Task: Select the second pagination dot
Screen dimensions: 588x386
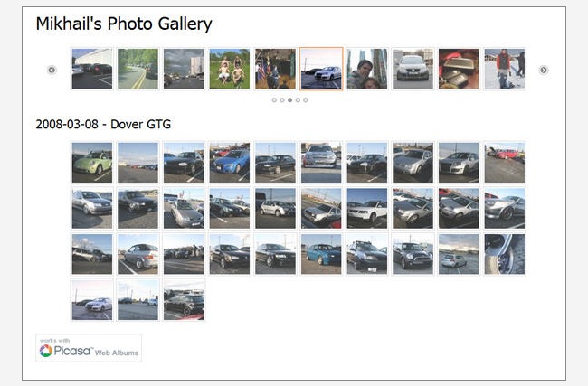Action: pos(282,100)
